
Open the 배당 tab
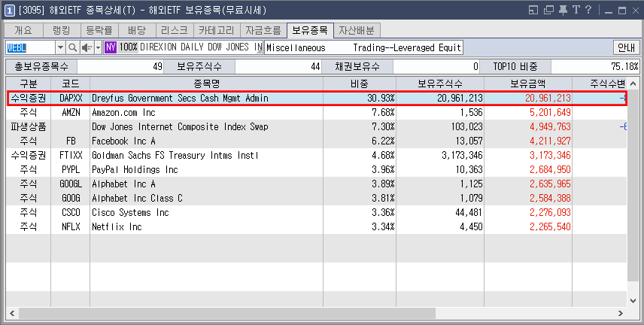(137, 30)
